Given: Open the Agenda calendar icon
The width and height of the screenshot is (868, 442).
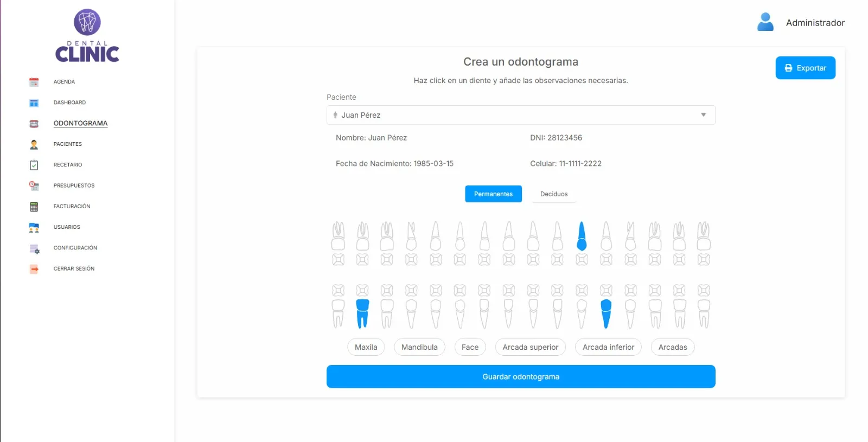Looking at the screenshot, I should 34,82.
